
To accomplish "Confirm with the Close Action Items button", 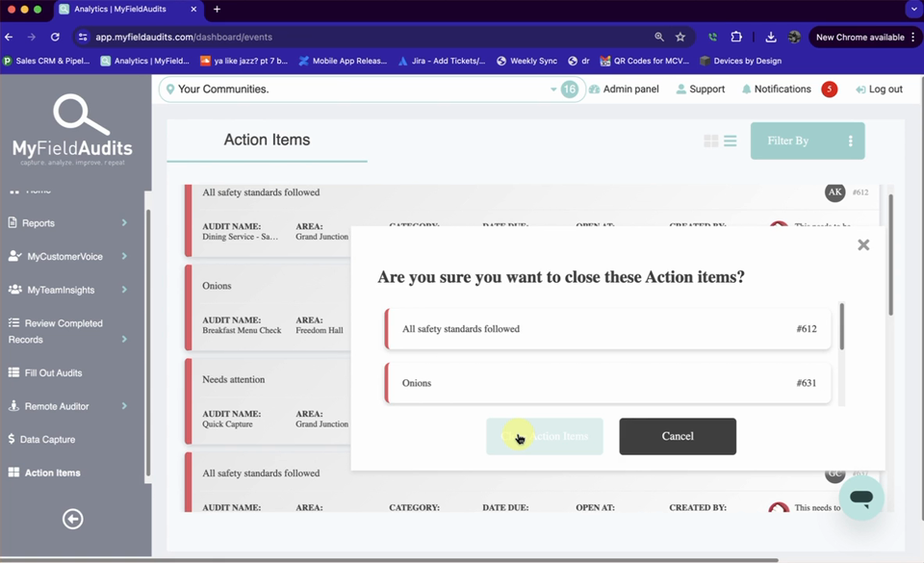I will (x=545, y=436).
